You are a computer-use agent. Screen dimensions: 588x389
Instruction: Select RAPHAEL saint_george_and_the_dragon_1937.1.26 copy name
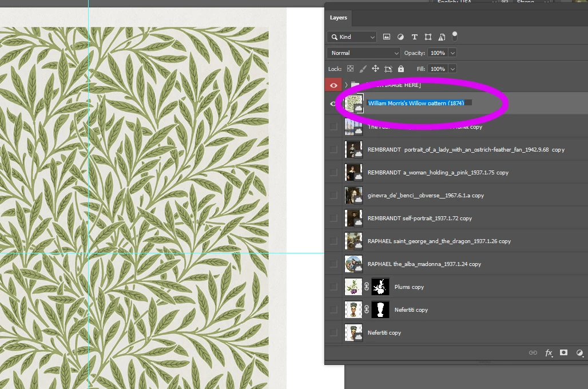(x=439, y=241)
